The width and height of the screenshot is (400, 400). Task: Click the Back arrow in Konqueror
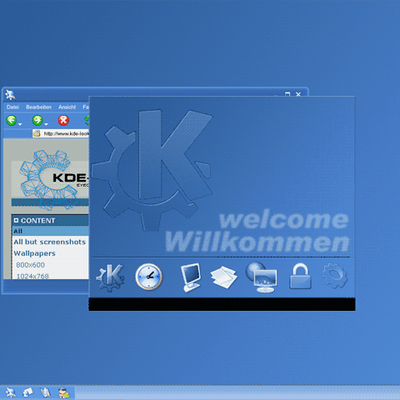(11, 120)
